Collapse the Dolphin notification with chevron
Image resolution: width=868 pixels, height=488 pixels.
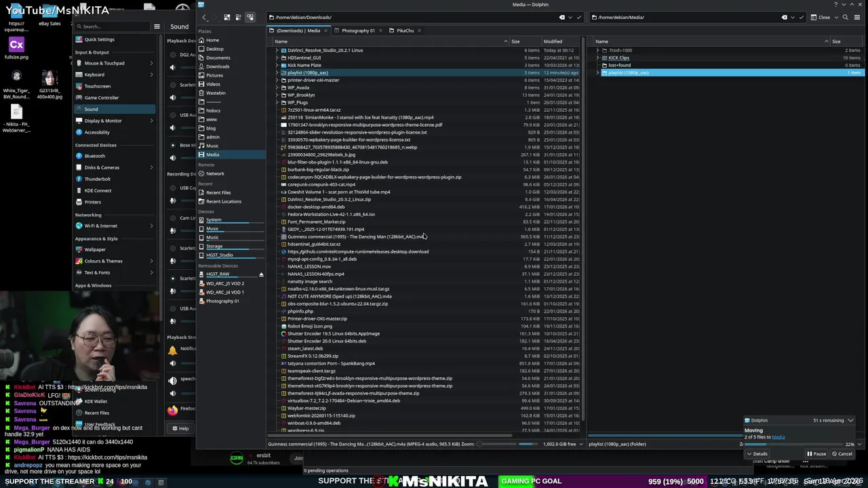[x=850, y=420]
